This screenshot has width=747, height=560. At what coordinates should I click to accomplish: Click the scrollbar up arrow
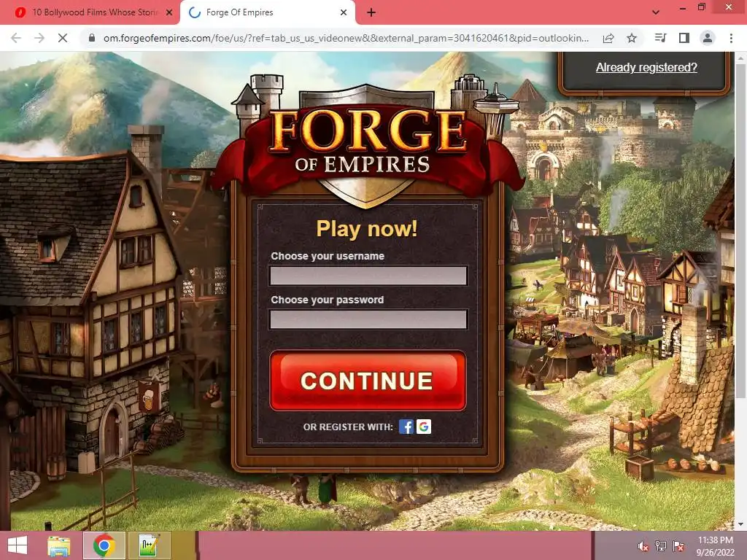[x=741, y=58]
